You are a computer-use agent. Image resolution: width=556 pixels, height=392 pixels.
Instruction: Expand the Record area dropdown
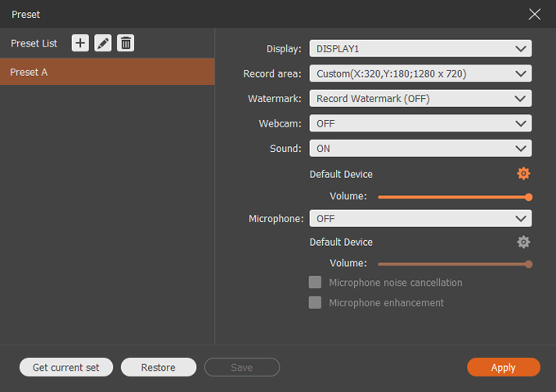[x=420, y=73]
